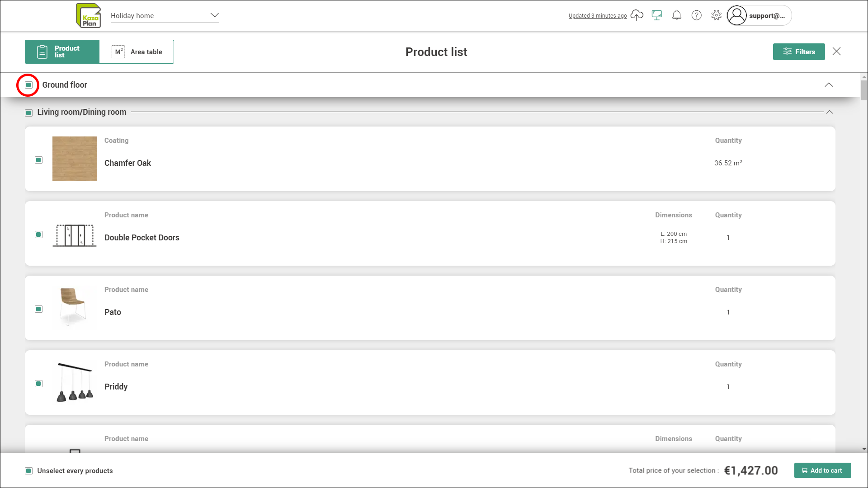Click the H: 215 cm dimension

click(674, 241)
